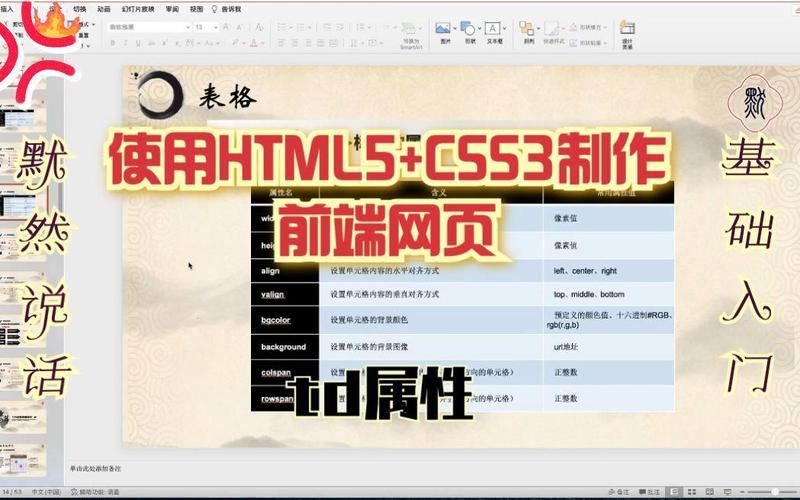Open the 快速样式 gallery
Image resolution: width=800 pixels, height=500 pixels.
[x=553, y=33]
